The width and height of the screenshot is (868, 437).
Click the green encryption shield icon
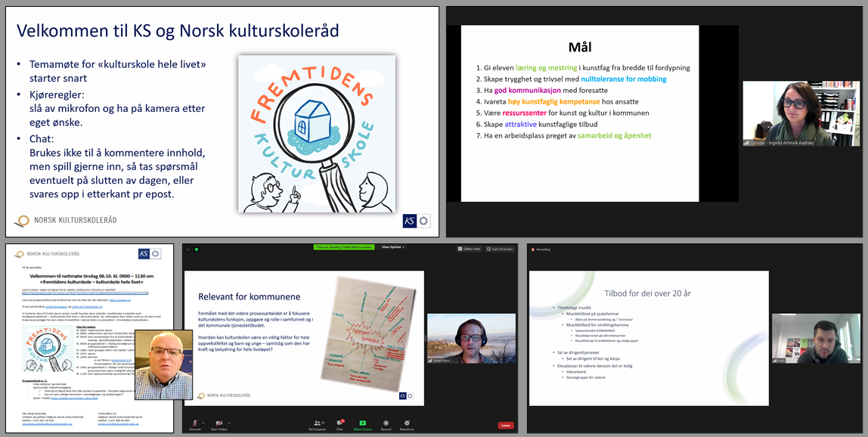pyautogui.click(x=197, y=249)
